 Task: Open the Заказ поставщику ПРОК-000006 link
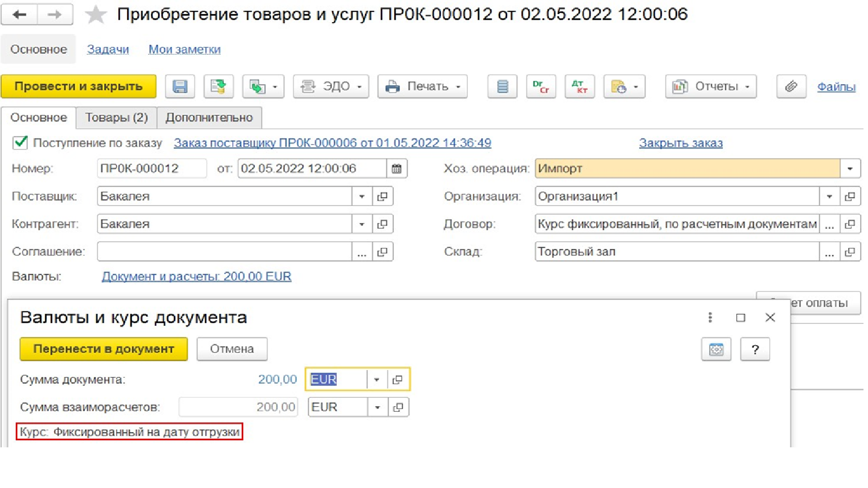(332, 143)
